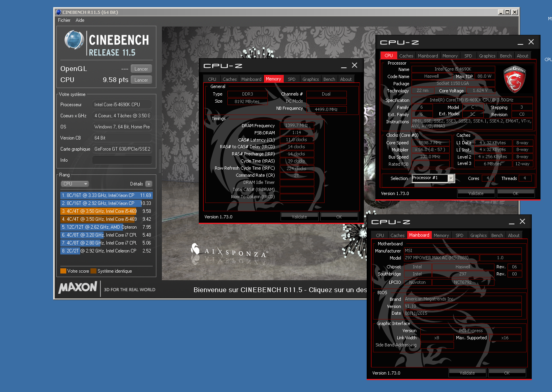This screenshot has height=392, width=552.
Task: Close the CPU-Z CPU window
Action: (531, 42)
